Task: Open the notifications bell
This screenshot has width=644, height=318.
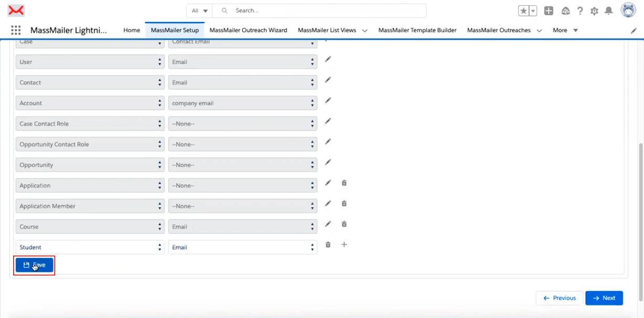Action: point(608,10)
